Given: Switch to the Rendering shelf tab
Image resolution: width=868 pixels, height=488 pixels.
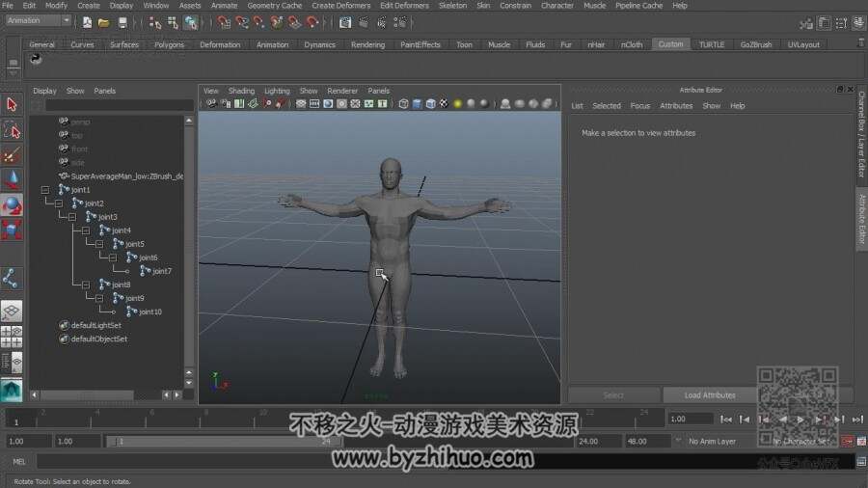Looking at the screenshot, I should click(x=367, y=44).
